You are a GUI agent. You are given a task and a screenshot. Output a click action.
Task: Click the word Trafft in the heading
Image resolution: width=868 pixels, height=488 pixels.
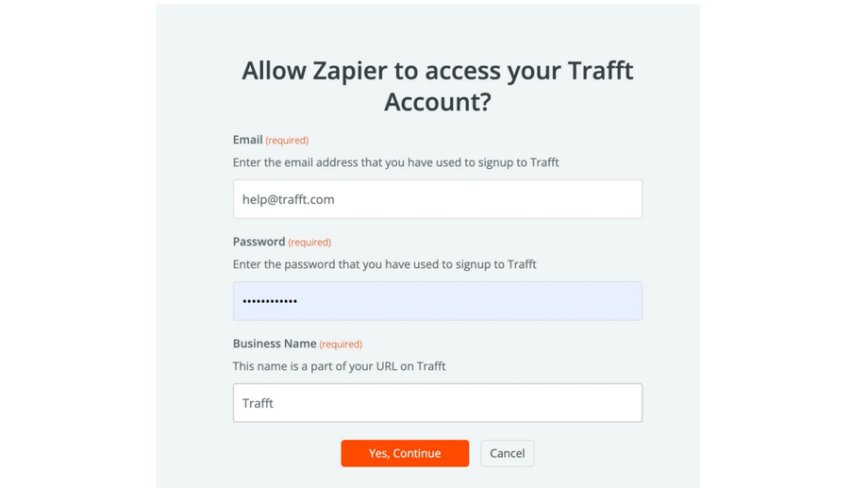pyautogui.click(x=600, y=71)
